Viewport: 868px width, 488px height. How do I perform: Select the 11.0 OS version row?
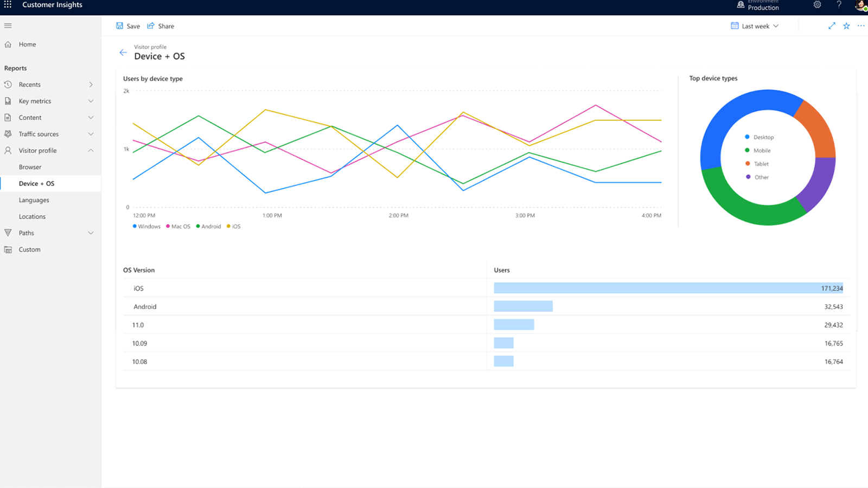point(486,325)
